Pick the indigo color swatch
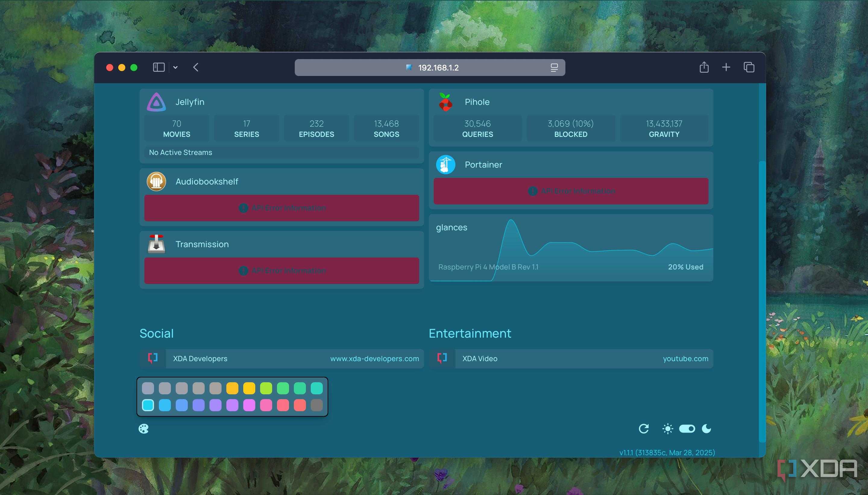This screenshot has width=868, height=495. tap(199, 405)
